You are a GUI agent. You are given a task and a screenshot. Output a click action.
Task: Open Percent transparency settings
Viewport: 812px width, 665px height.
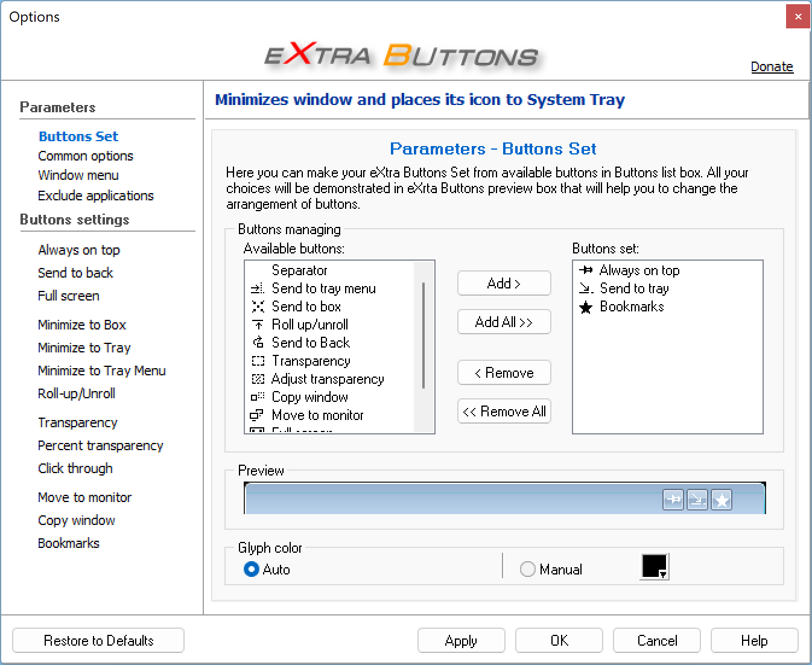tap(101, 445)
